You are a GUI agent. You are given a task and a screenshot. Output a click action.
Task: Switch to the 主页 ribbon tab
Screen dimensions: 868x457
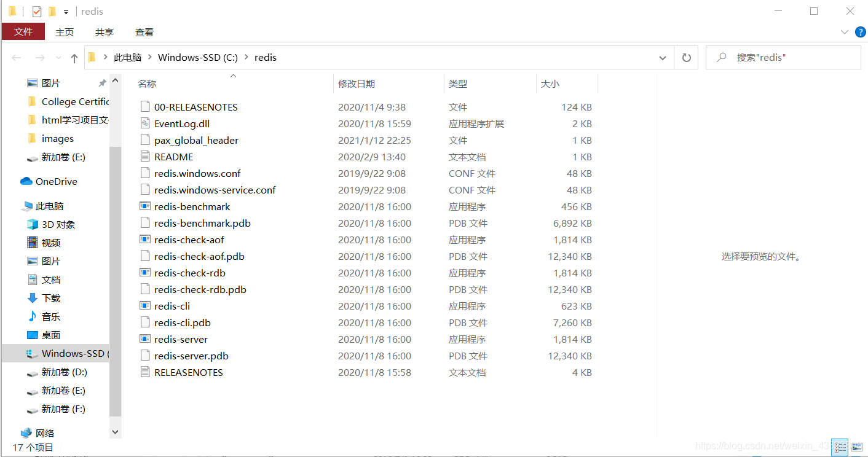click(x=65, y=32)
